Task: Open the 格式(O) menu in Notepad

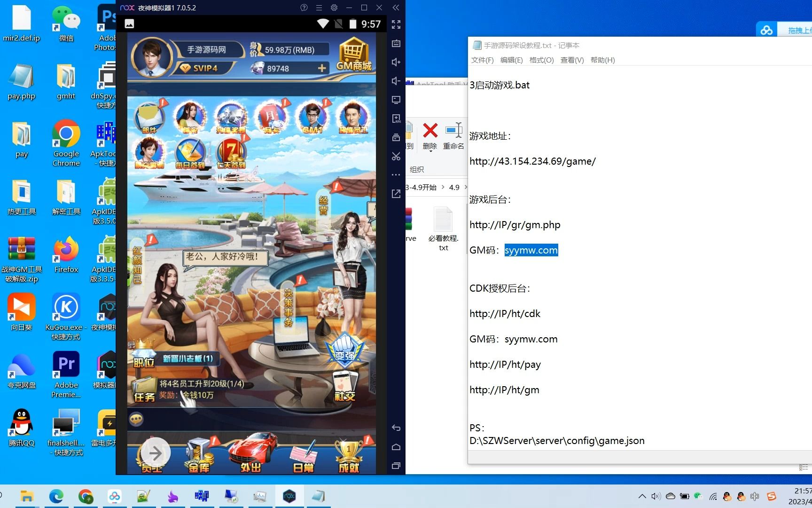Action: (x=542, y=60)
